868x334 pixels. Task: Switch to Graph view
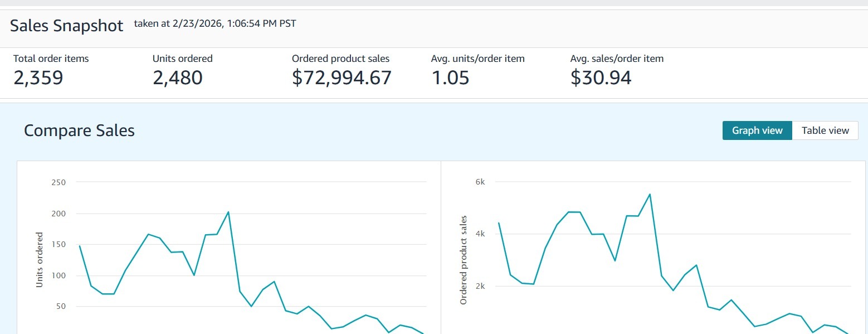tap(757, 130)
